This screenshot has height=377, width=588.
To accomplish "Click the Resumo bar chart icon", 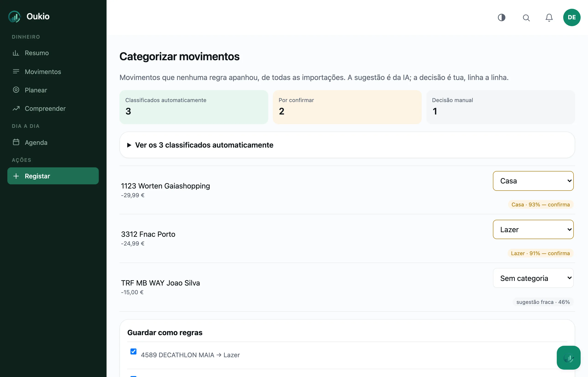I will [16, 53].
